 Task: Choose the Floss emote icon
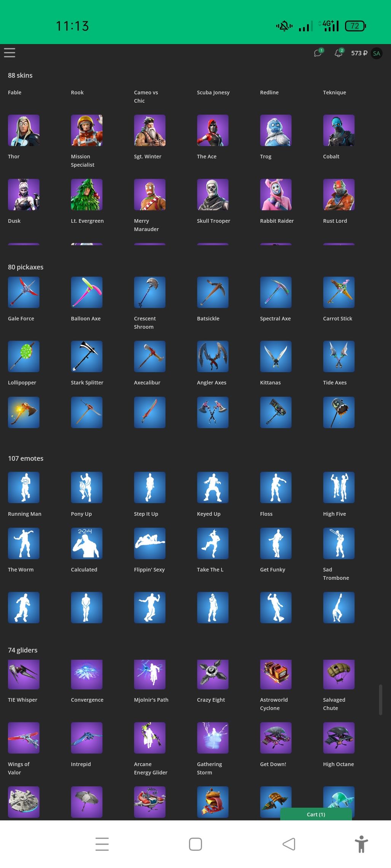(276, 488)
